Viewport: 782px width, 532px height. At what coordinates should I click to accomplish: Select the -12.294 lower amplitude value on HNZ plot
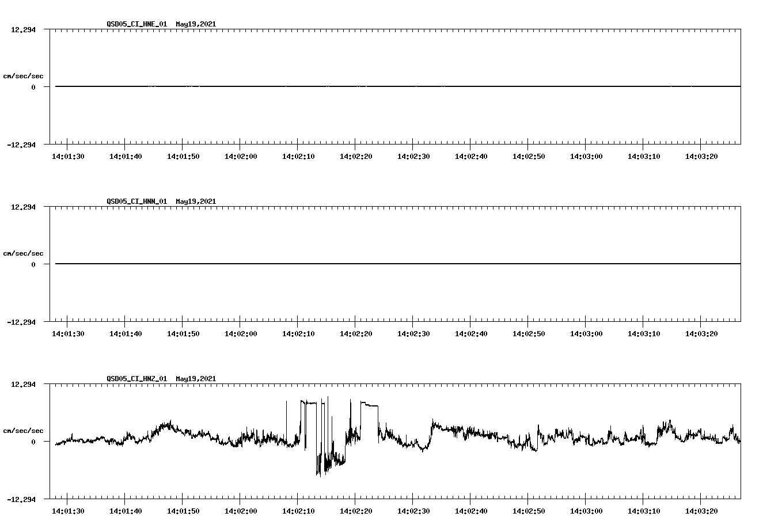[x=20, y=500]
